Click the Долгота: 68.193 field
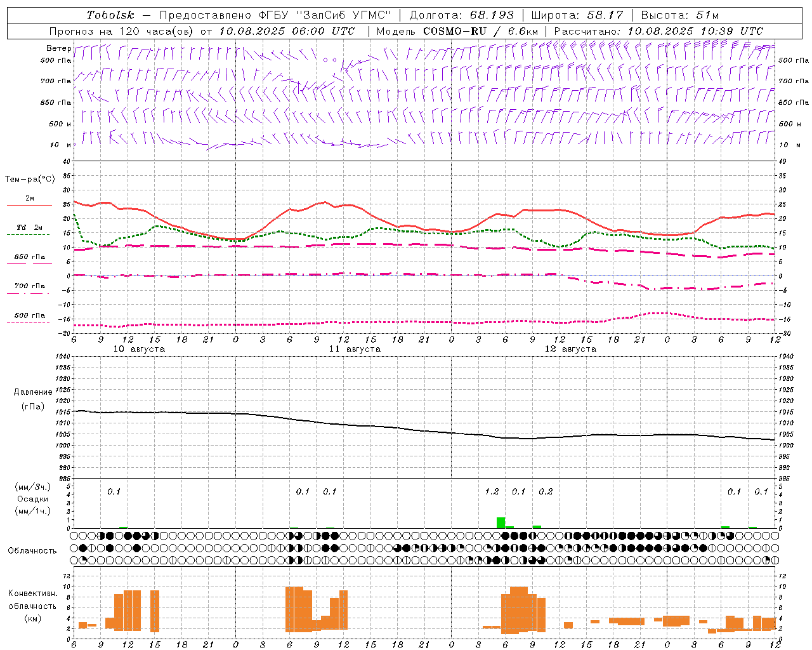Screen dimensions: 812x650 click(461, 15)
